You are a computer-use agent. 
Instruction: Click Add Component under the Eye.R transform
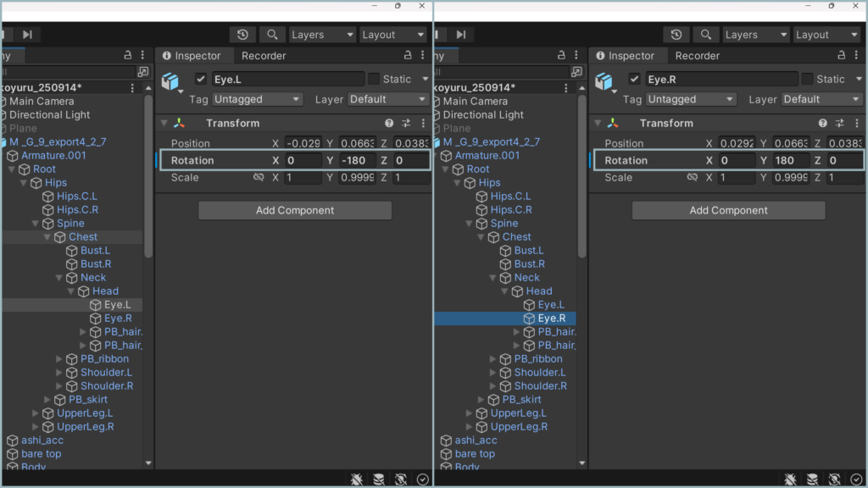click(728, 210)
